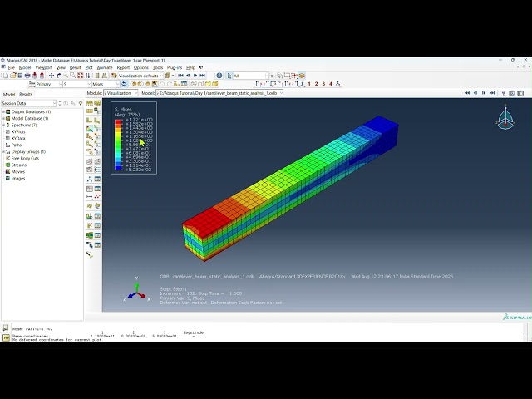Click the Free Body Cut toolbox icon

click(x=90, y=225)
